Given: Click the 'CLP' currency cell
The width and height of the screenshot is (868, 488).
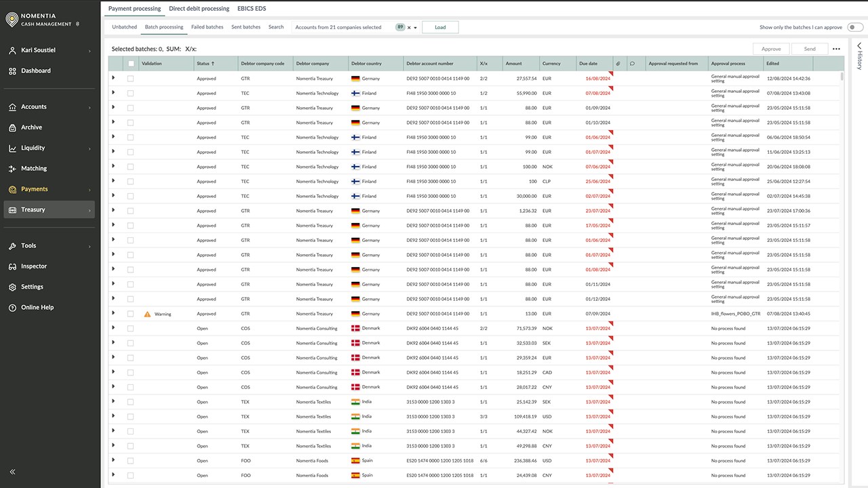Looking at the screenshot, I should tap(547, 182).
